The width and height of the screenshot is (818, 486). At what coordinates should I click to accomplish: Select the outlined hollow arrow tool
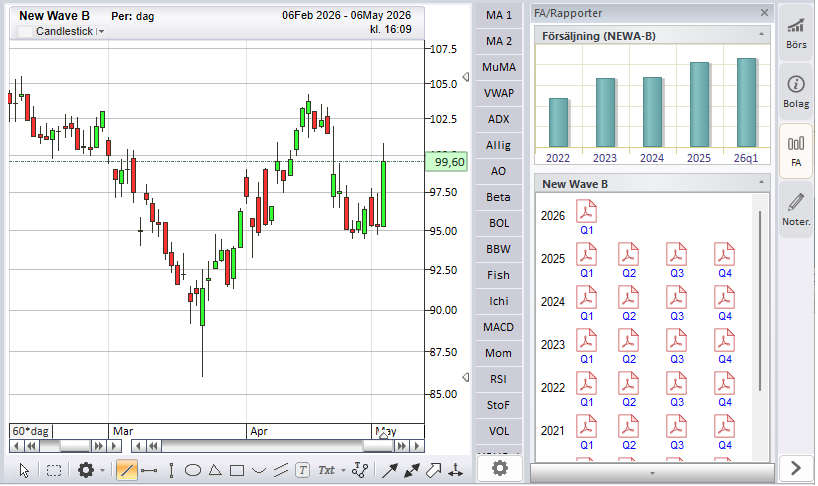point(434,470)
